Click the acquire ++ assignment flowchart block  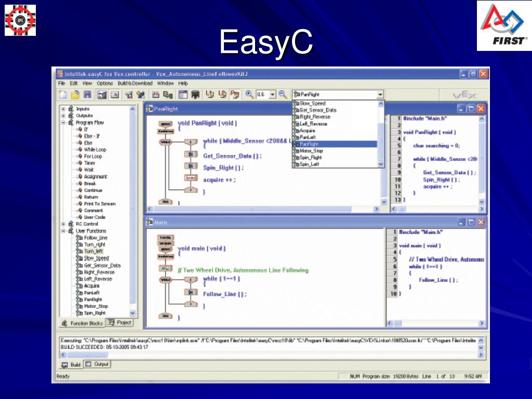click(x=191, y=178)
